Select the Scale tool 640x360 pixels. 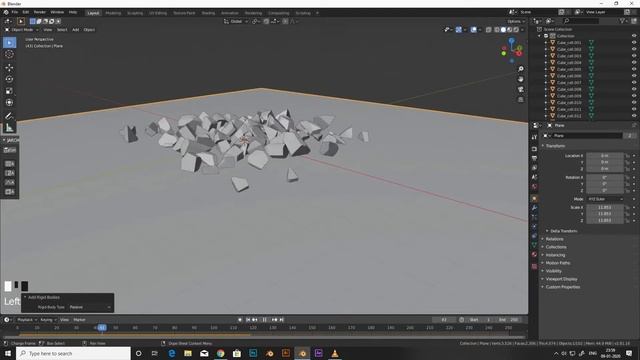[9, 91]
